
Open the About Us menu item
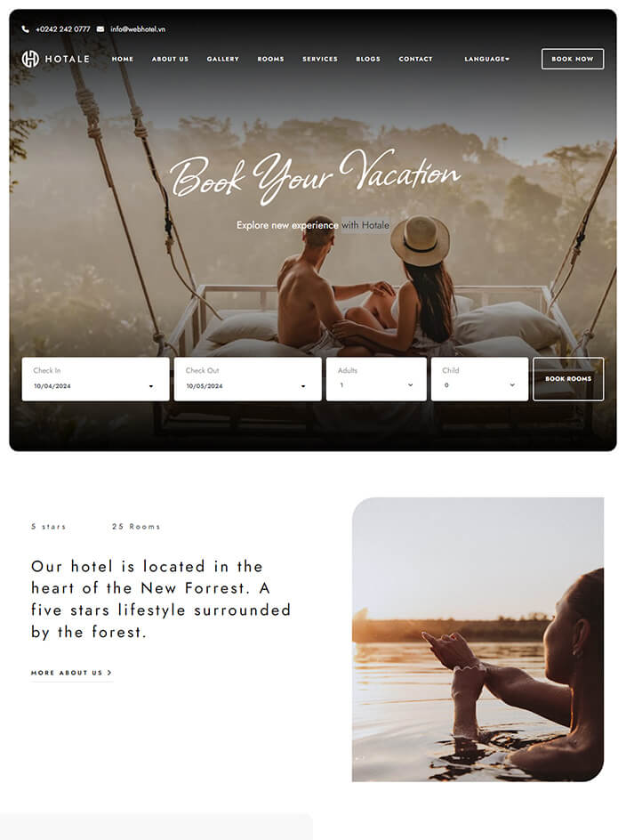[x=171, y=59]
